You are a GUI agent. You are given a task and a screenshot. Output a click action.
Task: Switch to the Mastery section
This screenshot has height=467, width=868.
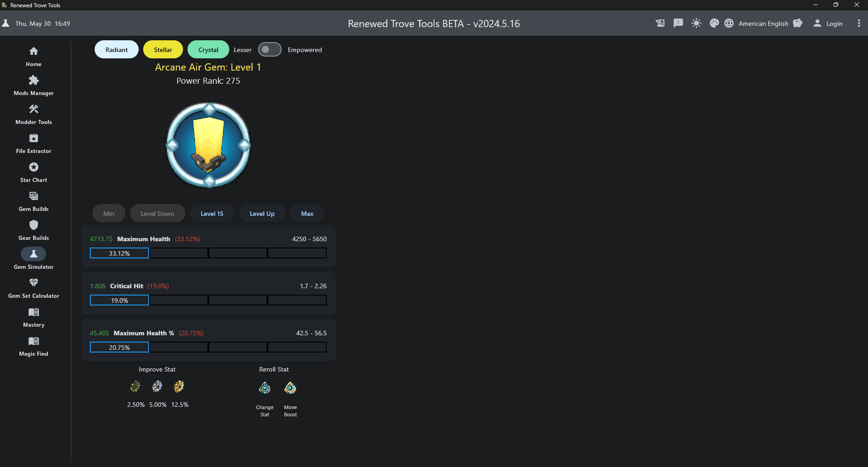[x=33, y=317]
